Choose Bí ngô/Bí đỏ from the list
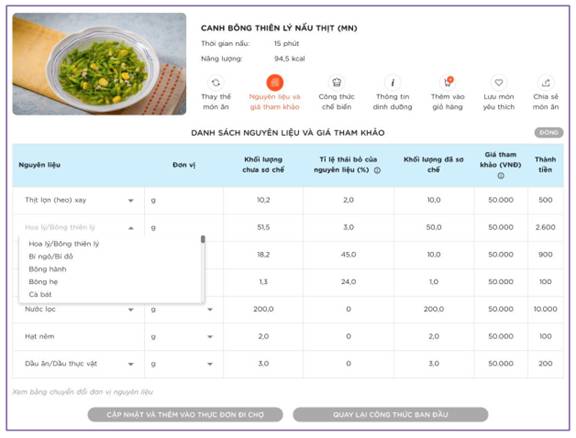576x438 pixels. click(x=51, y=256)
